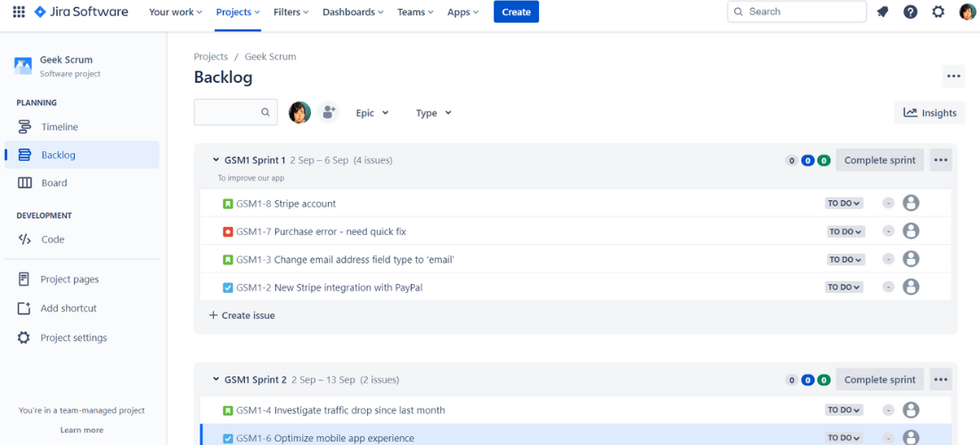Open Your work dropdown menu
980x445 pixels.
[176, 12]
